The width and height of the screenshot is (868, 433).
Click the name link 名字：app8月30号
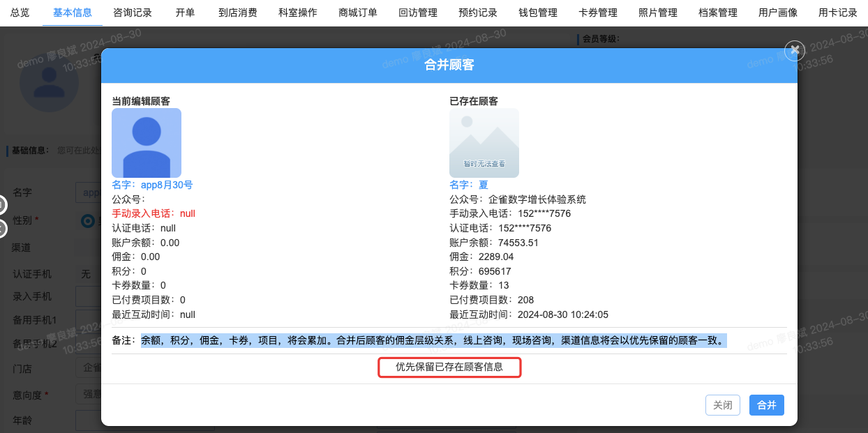coord(152,185)
